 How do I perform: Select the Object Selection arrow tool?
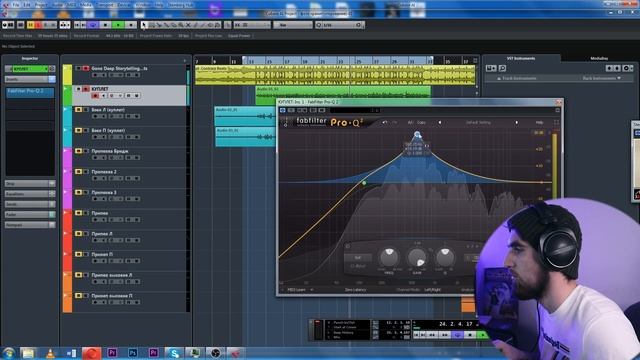(x=144, y=25)
